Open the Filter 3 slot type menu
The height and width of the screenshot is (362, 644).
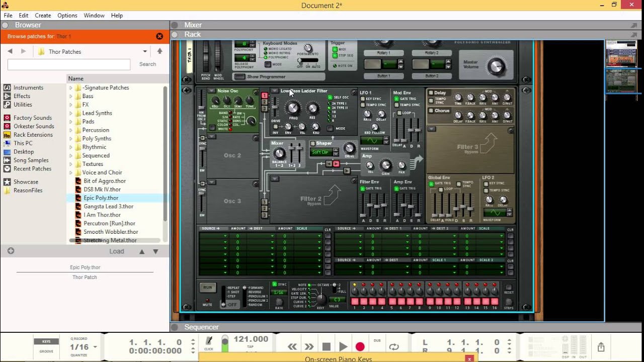point(431,129)
